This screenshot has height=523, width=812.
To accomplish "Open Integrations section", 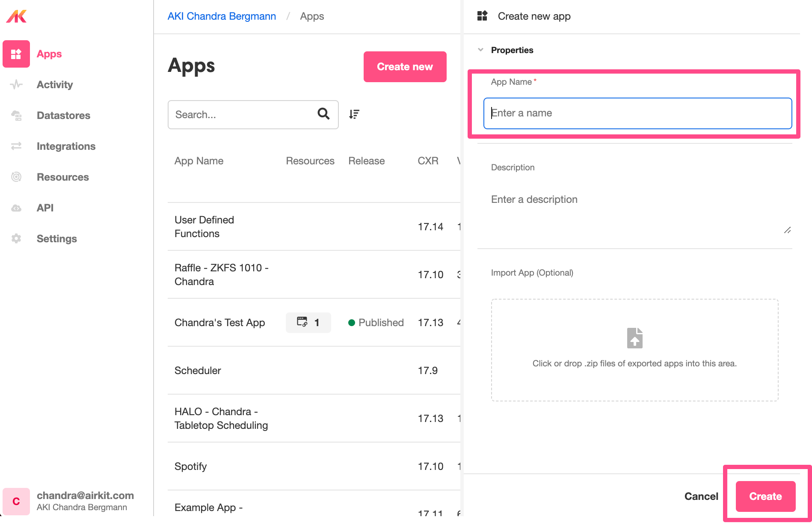I will click(x=66, y=146).
